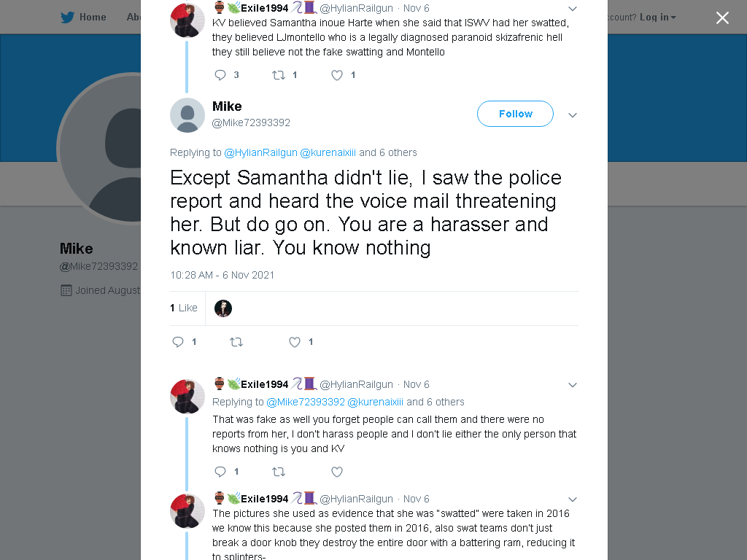Open the @kurenaixiii mention link in Mike's tweet
The image size is (747, 560).
point(328,152)
